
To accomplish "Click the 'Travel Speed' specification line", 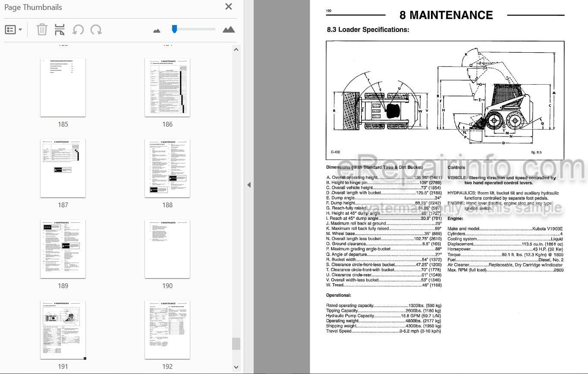I will [x=384, y=332].
